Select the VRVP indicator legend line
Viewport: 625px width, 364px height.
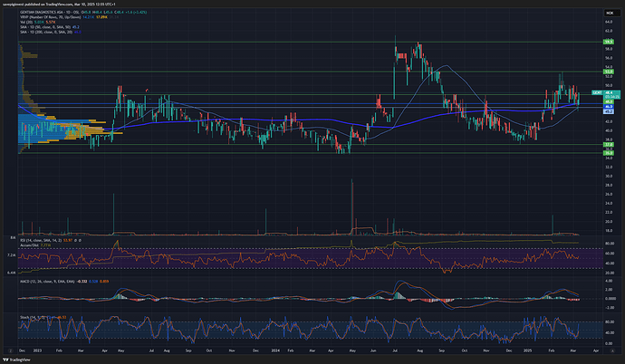click(70, 17)
